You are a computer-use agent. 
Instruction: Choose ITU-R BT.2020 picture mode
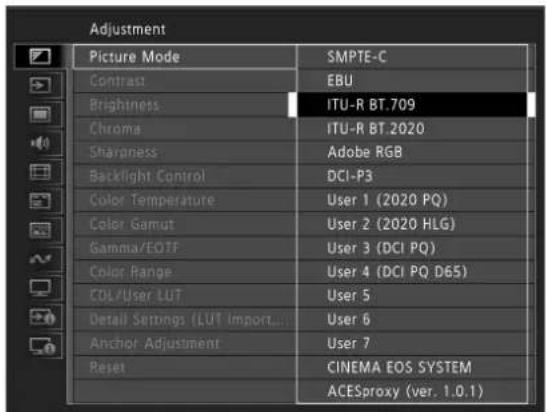click(x=413, y=129)
